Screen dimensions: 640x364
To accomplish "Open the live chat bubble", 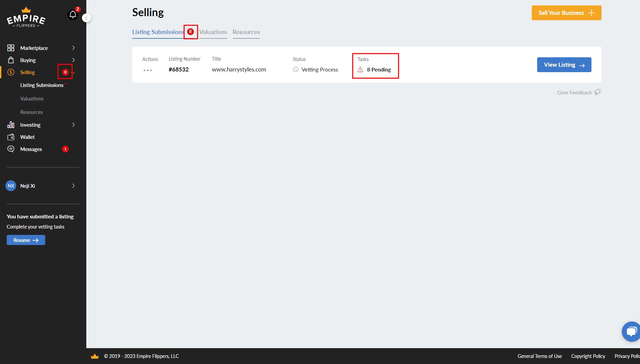I will click(631, 332).
